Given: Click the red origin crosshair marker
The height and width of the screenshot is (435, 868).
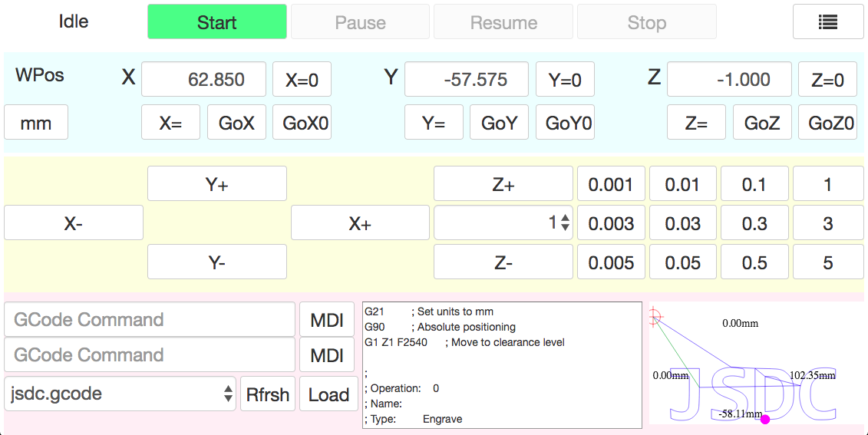Looking at the screenshot, I should pos(655,317).
